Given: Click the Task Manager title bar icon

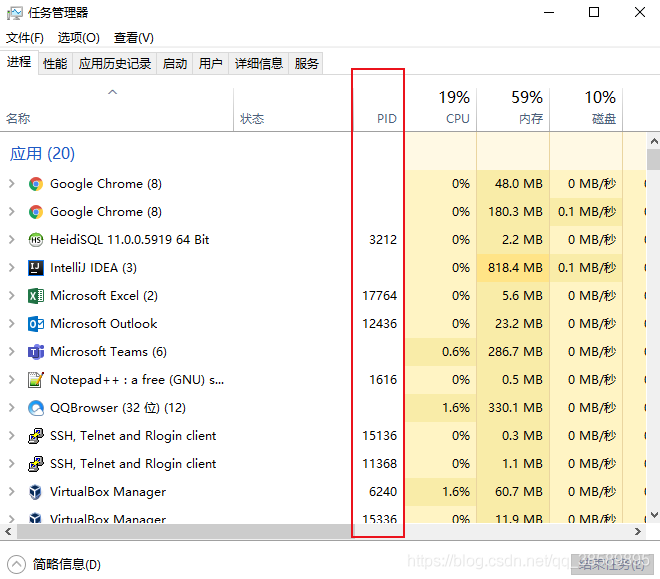Looking at the screenshot, I should coord(15,13).
